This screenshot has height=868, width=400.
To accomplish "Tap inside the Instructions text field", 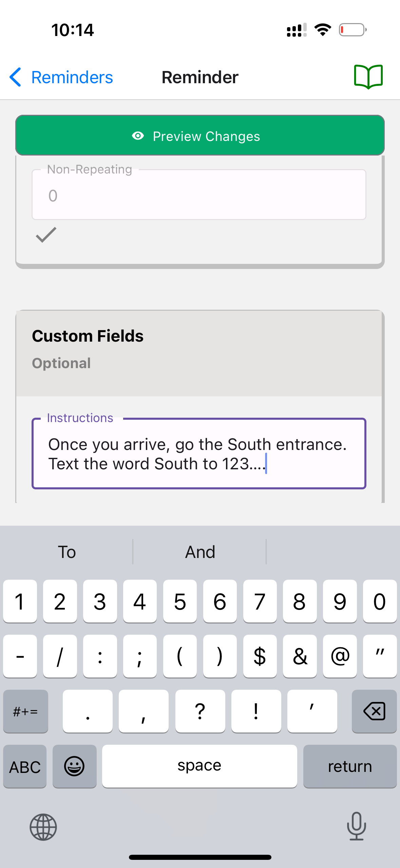I will click(x=199, y=454).
